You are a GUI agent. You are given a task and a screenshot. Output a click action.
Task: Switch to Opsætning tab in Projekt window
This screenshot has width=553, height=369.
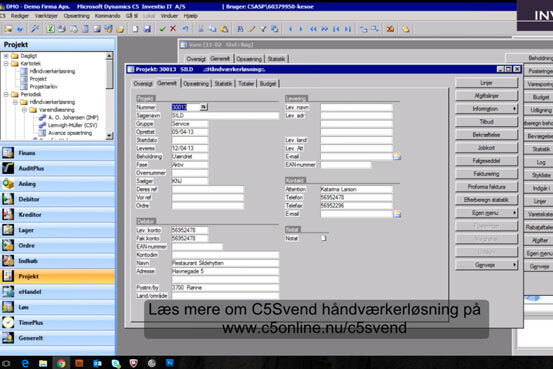(196, 84)
